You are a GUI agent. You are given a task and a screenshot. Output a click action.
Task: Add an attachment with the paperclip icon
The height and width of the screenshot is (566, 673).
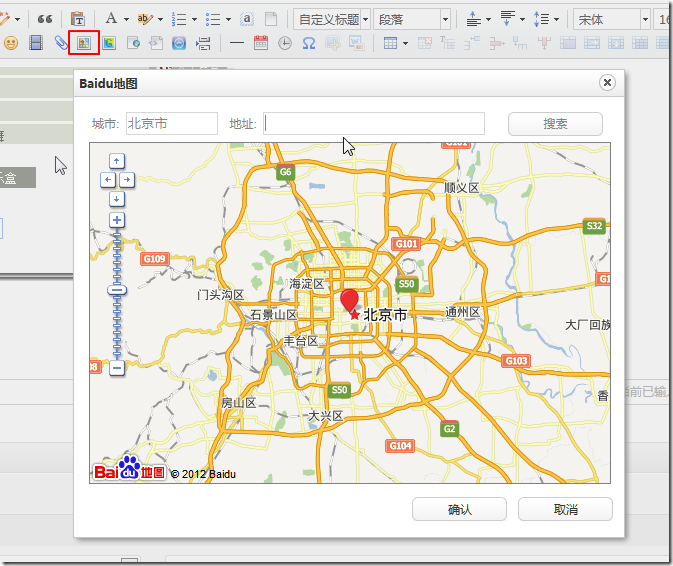tap(61, 43)
